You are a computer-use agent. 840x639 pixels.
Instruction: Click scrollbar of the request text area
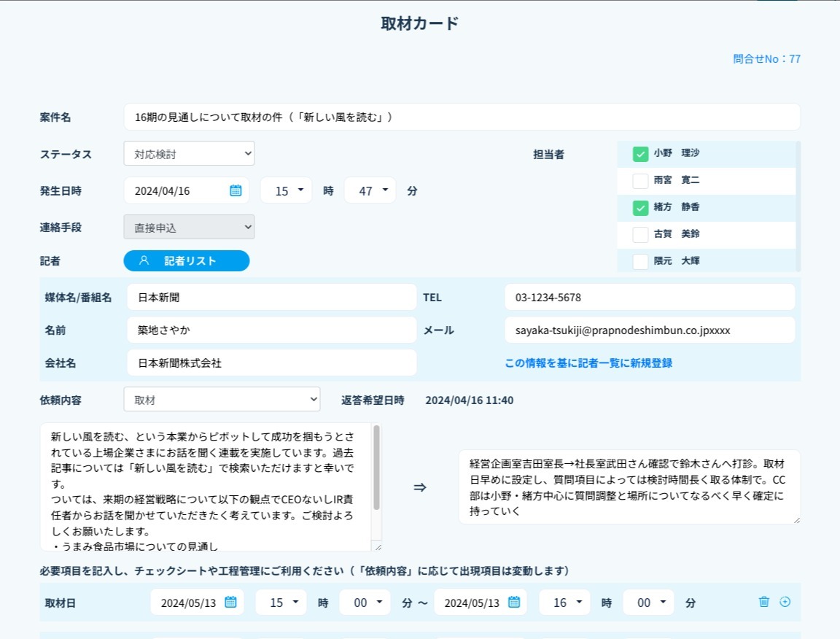click(x=376, y=468)
